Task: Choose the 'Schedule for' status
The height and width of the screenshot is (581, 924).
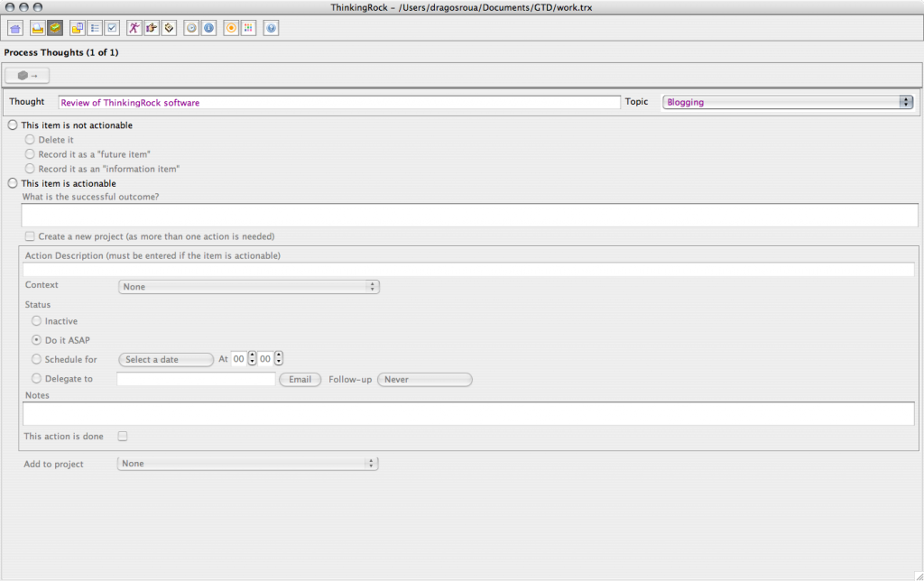Action: [x=36, y=359]
